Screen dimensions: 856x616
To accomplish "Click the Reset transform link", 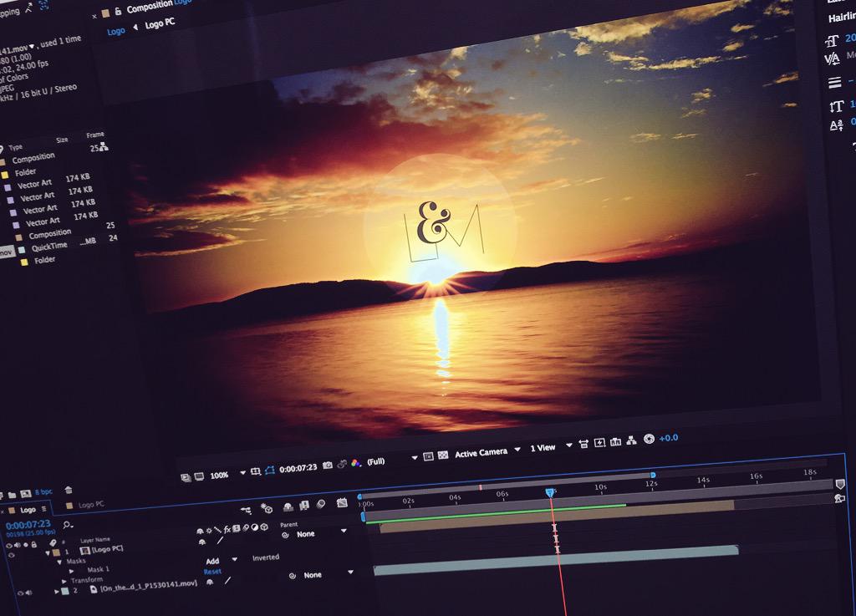I will (x=212, y=571).
